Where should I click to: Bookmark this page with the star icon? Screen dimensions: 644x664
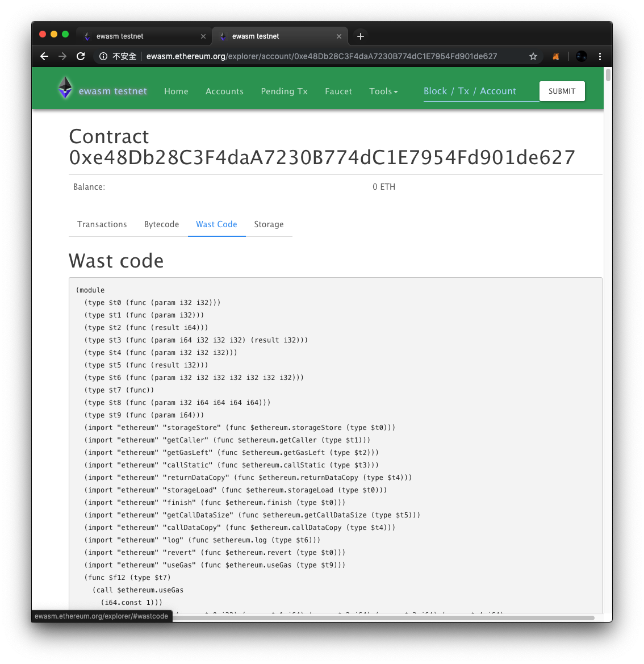[x=533, y=56]
